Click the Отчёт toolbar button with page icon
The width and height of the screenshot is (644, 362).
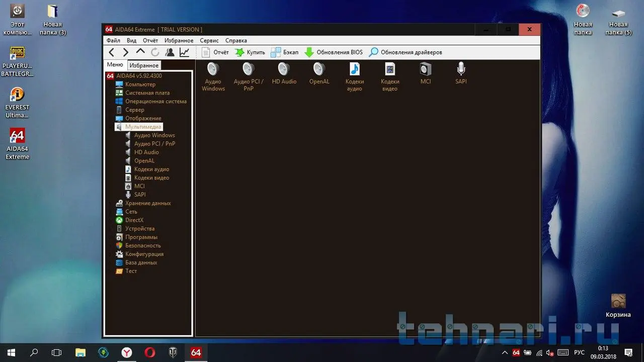coord(215,52)
